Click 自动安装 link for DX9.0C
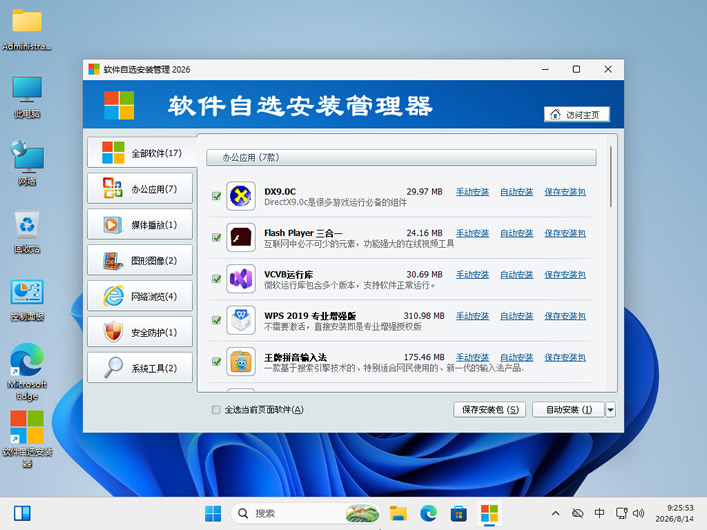Image resolution: width=707 pixels, height=530 pixels. pos(517,192)
